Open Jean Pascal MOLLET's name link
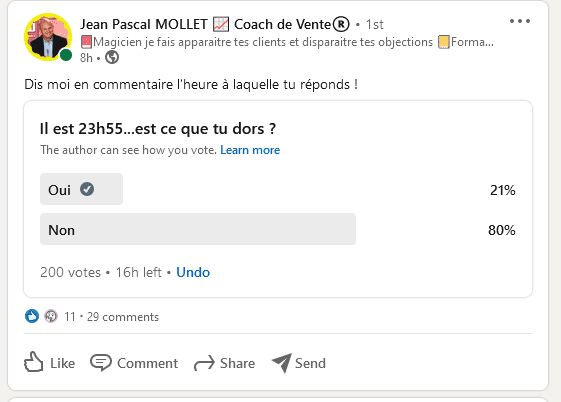561x402 pixels. point(143,24)
